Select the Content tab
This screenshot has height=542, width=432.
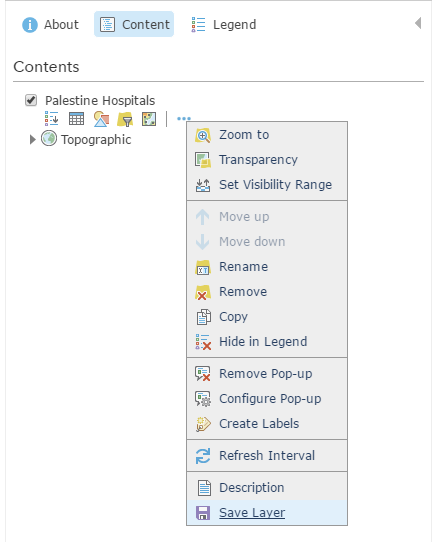click(x=134, y=24)
